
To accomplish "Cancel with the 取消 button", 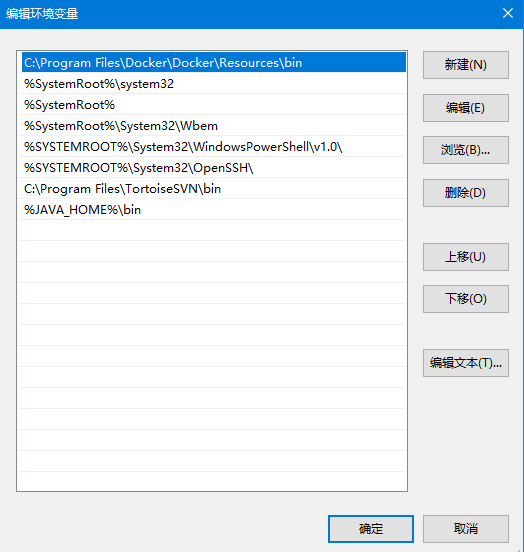I will (466, 529).
